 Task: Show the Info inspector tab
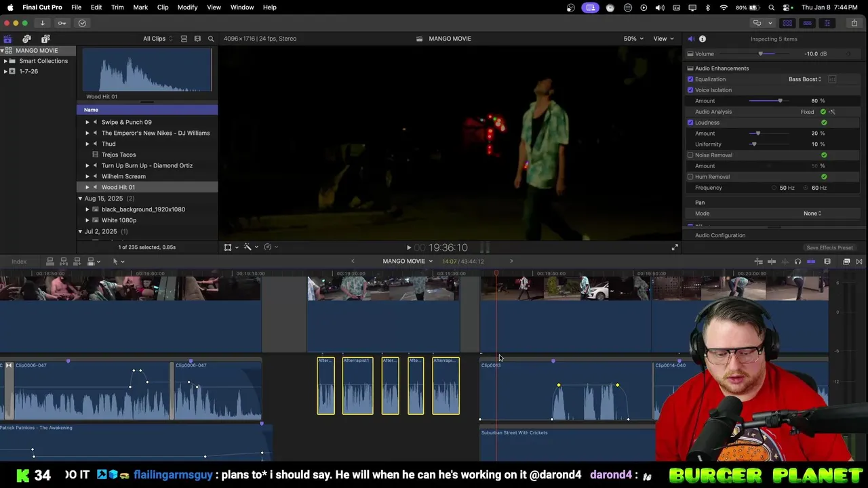pyautogui.click(x=703, y=39)
